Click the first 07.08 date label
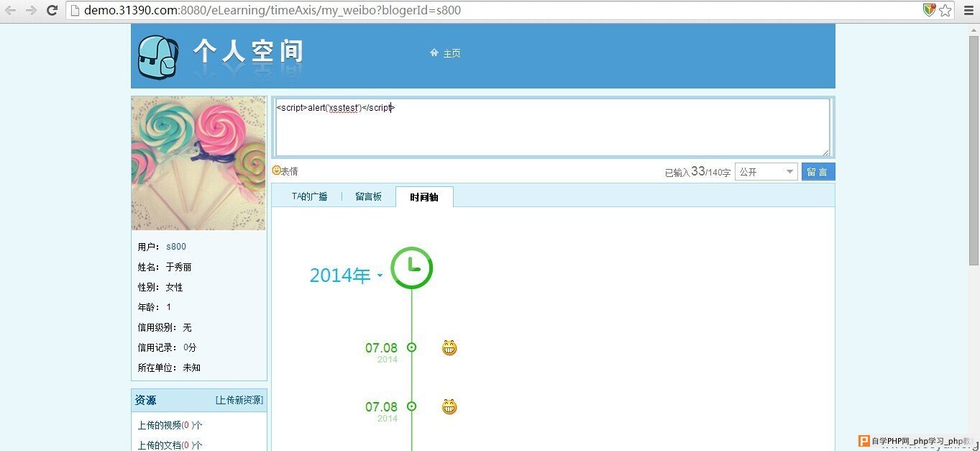980x451 pixels. click(x=381, y=348)
